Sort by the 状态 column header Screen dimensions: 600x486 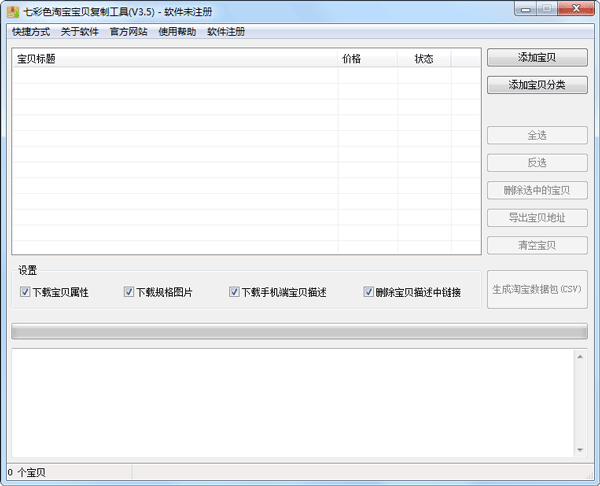[x=424, y=59]
